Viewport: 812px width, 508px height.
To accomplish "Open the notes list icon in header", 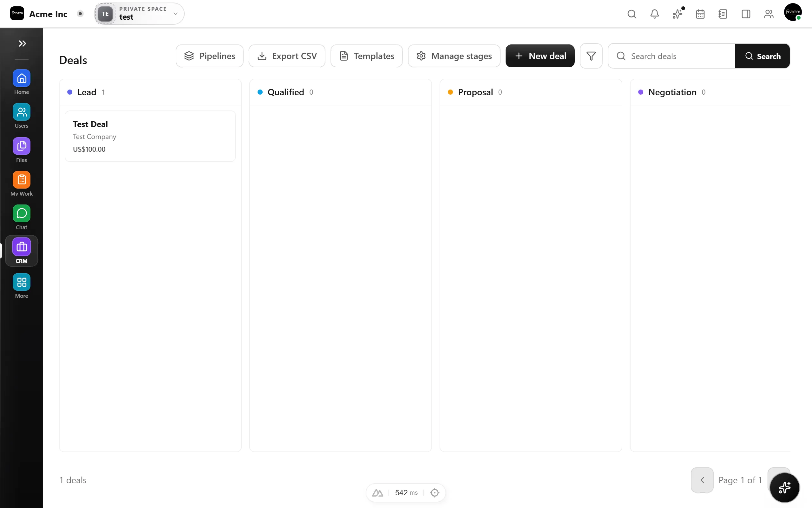I will tap(723, 14).
